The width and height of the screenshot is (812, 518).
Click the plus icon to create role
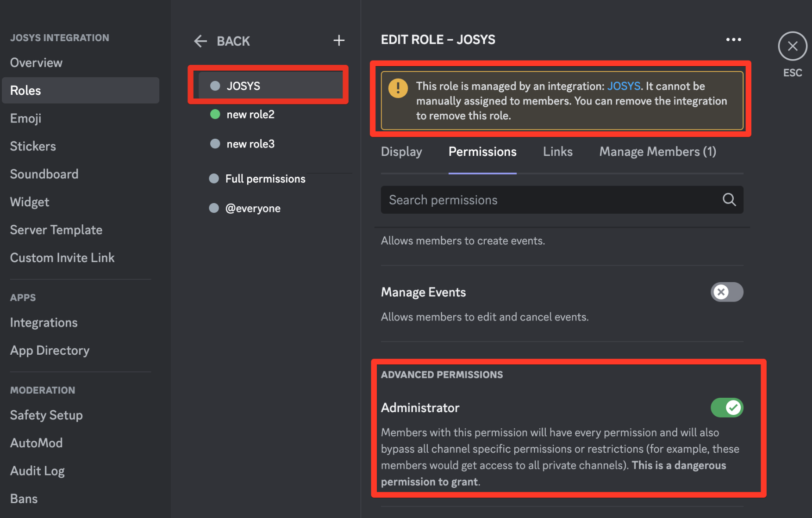pyautogui.click(x=339, y=41)
